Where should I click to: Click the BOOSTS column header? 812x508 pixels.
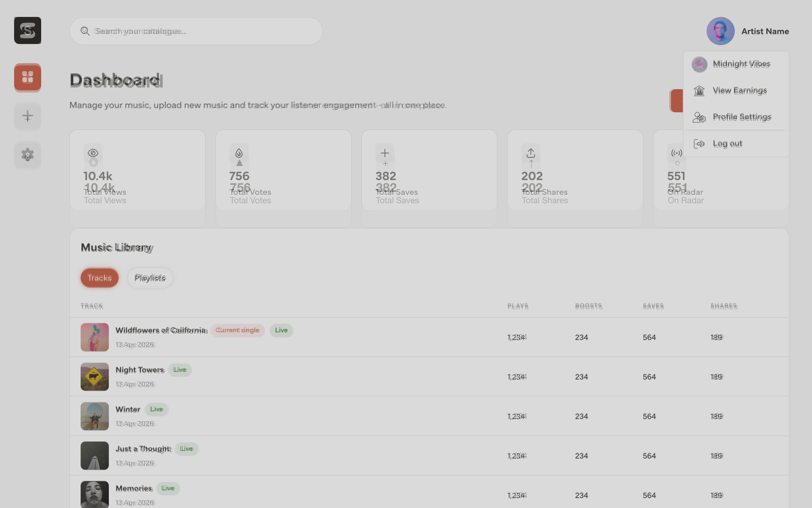589,306
